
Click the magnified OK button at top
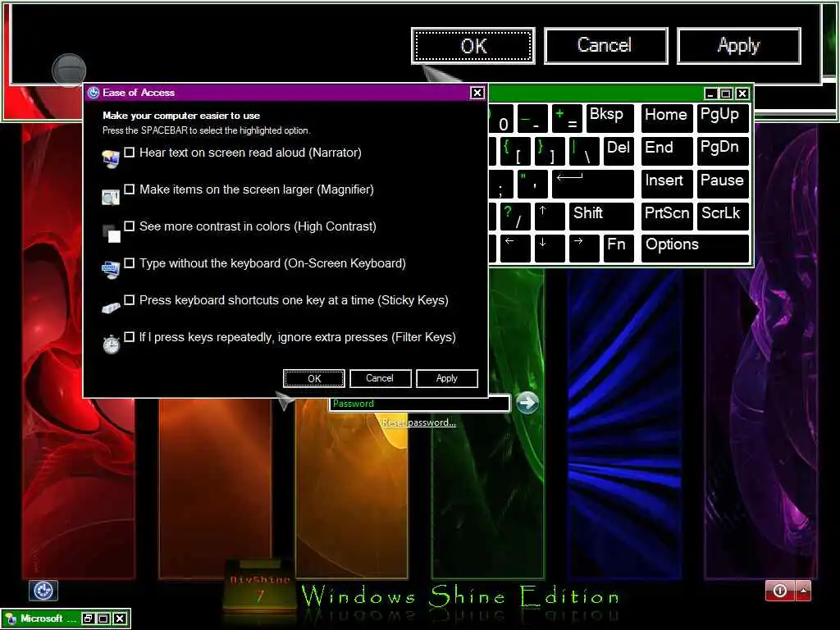point(473,46)
